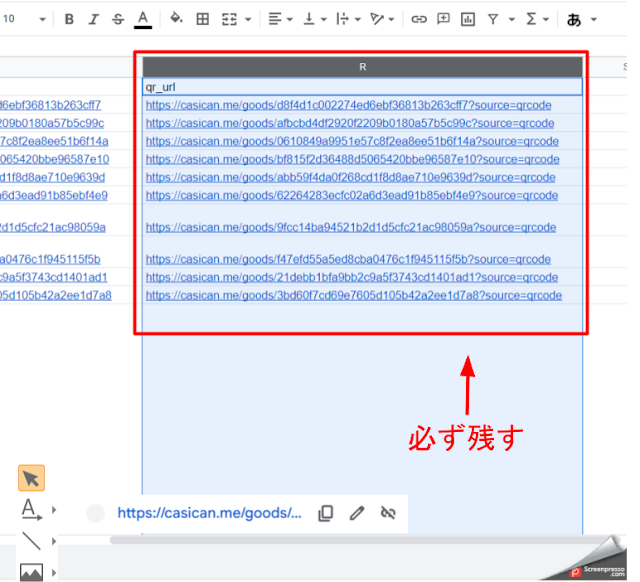The image size is (640, 582).
Task: Select the line drawing tool
Action: (x=31, y=541)
